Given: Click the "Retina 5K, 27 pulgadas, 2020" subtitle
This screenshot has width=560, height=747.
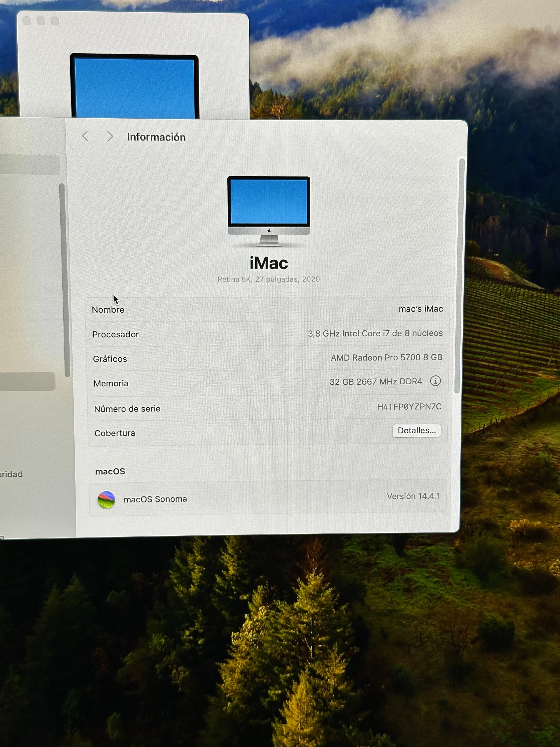Looking at the screenshot, I should (x=269, y=279).
